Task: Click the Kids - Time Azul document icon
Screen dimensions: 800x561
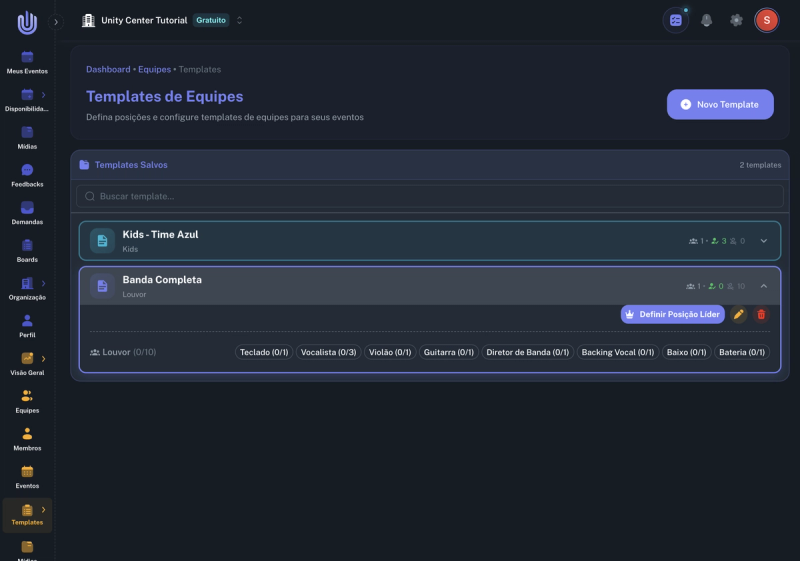Action: coord(102,241)
